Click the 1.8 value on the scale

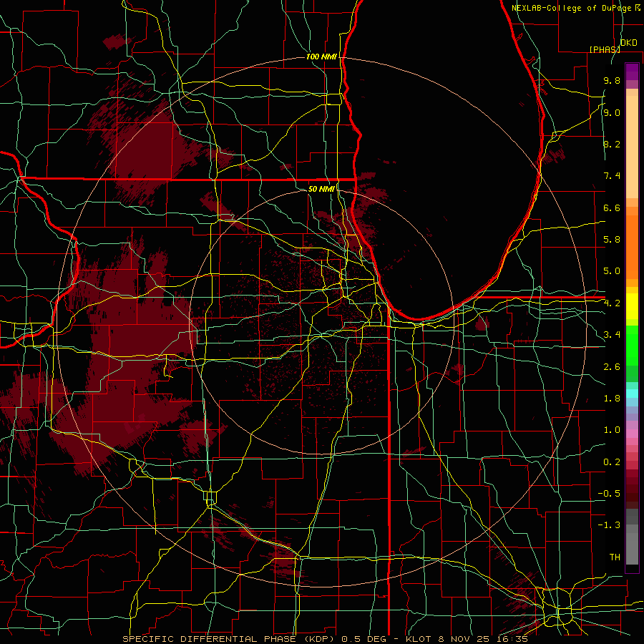click(612, 399)
